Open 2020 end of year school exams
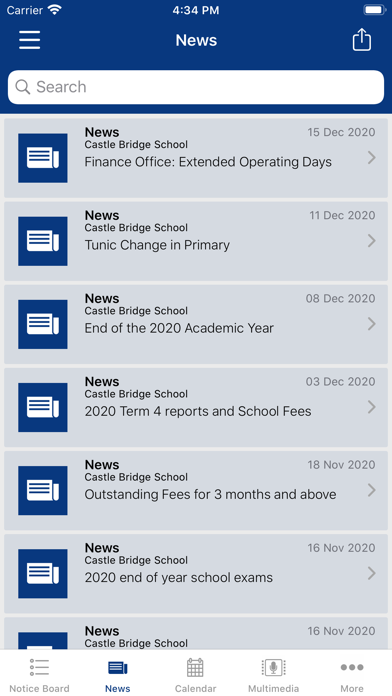 196,573
